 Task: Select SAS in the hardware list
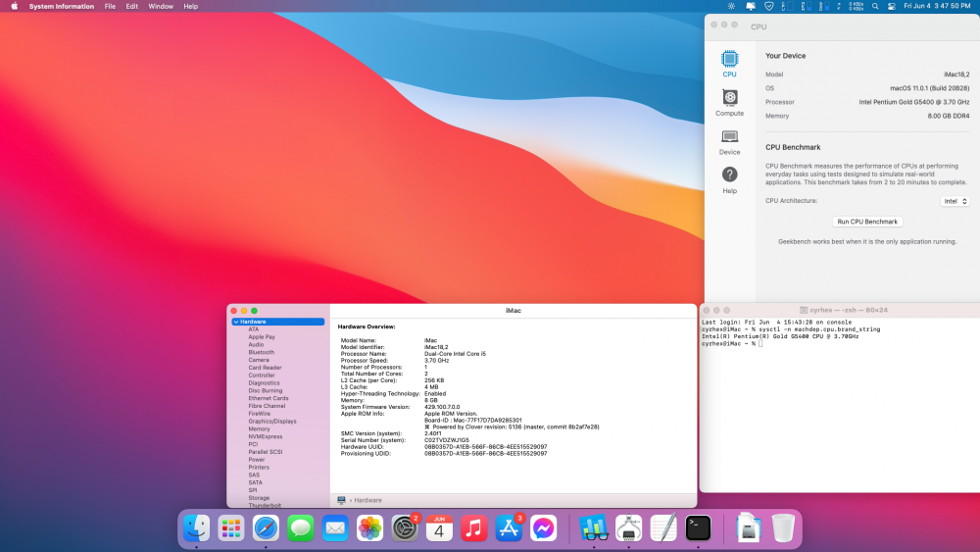pyautogui.click(x=253, y=476)
